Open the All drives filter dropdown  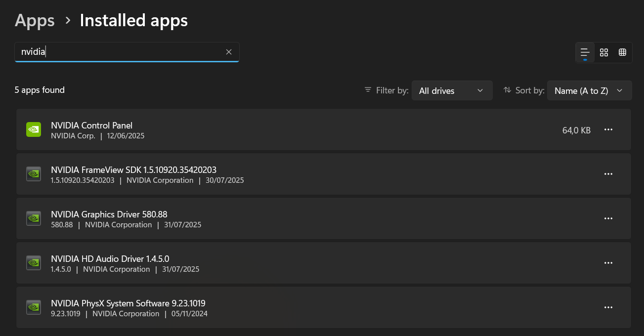(x=452, y=90)
